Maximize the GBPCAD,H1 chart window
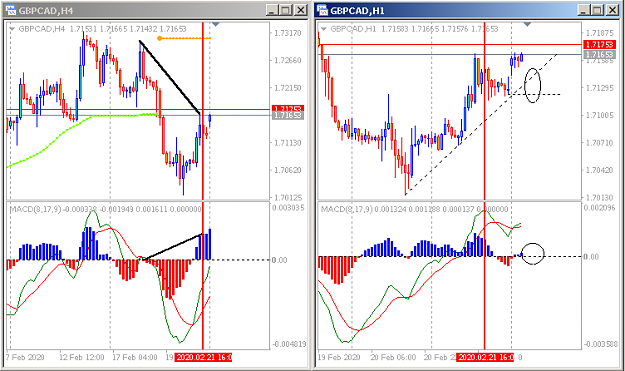The width and height of the screenshot is (625, 371). pyautogui.click(x=597, y=10)
